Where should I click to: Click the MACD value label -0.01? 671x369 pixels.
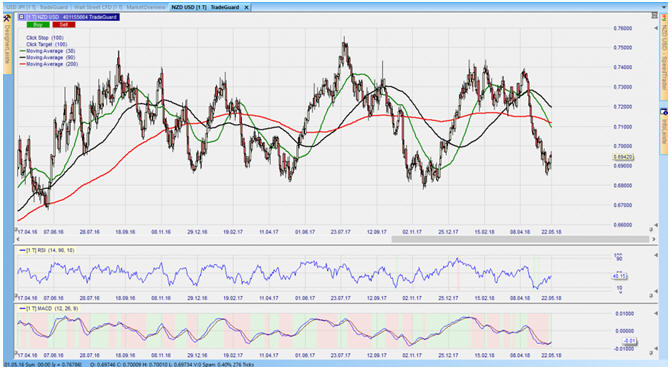(629, 341)
